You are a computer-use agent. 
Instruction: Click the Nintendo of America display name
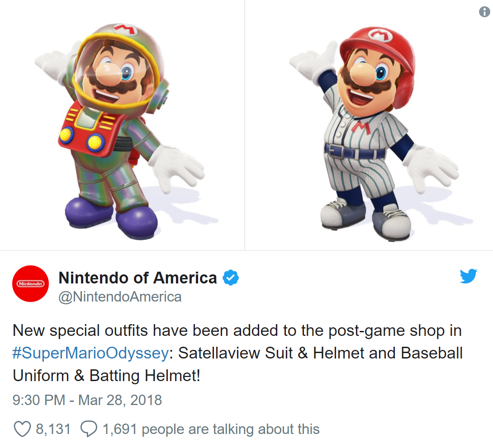point(137,278)
